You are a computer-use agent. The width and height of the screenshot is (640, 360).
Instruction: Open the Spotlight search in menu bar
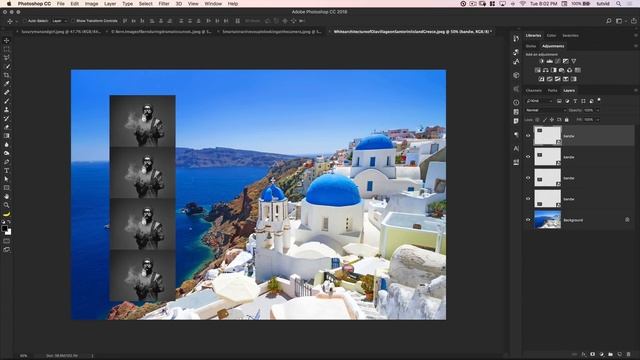pos(619,4)
